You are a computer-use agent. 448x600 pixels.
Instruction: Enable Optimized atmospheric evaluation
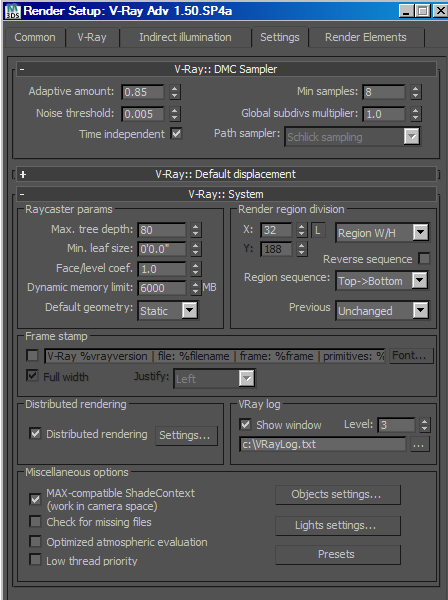point(36,541)
